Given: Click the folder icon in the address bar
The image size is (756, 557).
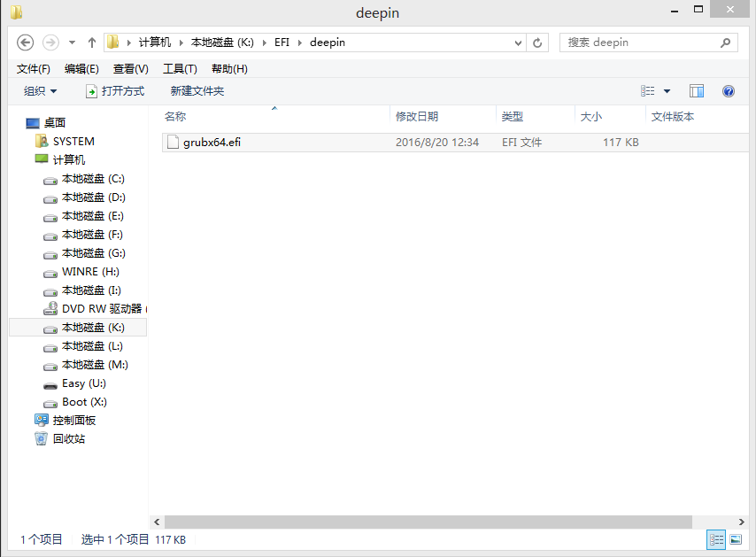Looking at the screenshot, I should pyautogui.click(x=112, y=42).
